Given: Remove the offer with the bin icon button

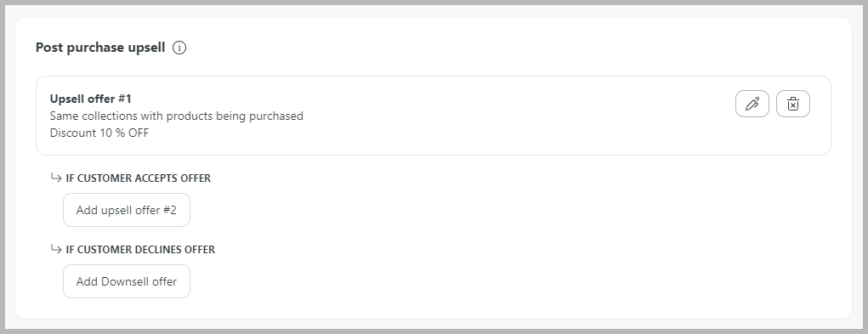Looking at the screenshot, I should tap(792, 104).
